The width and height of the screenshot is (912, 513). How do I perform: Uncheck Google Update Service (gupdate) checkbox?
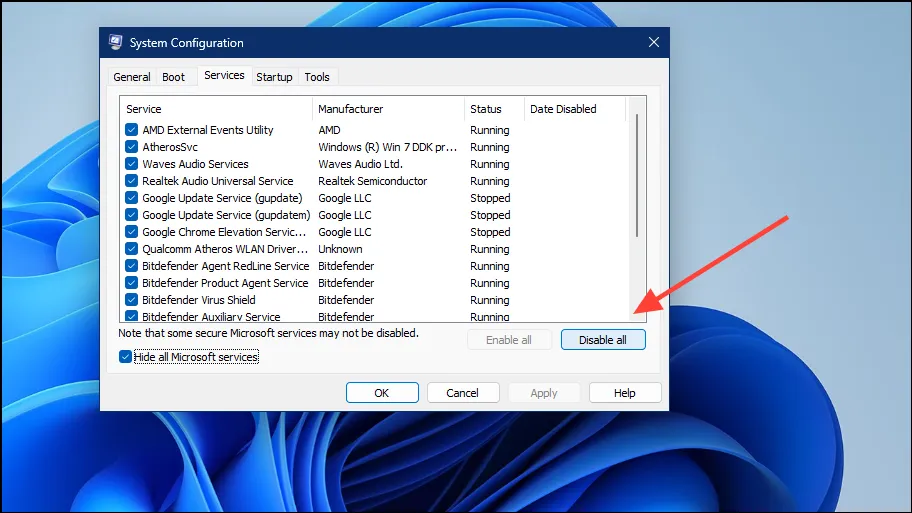tap(131, 198)
